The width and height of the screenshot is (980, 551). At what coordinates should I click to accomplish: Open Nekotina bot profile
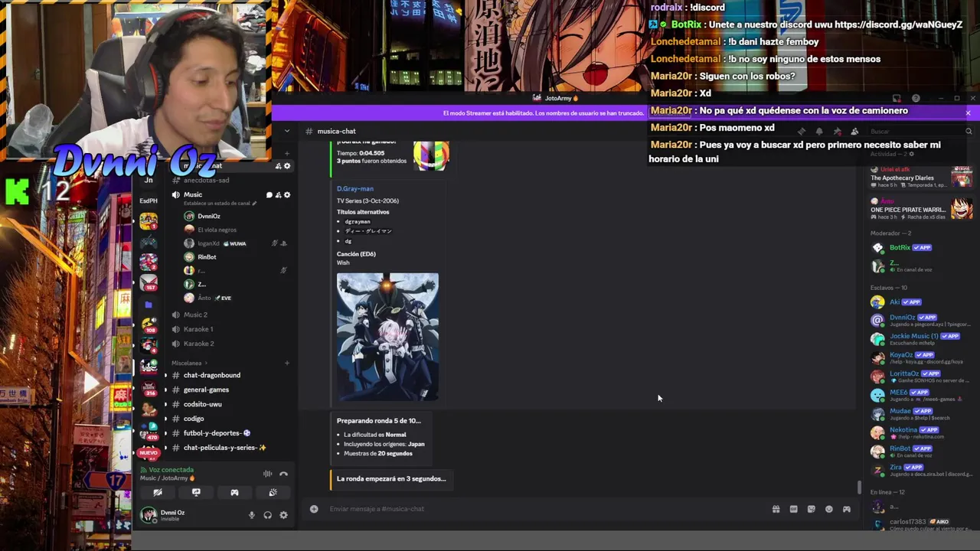pyautogui.click(x=919, y=432)
